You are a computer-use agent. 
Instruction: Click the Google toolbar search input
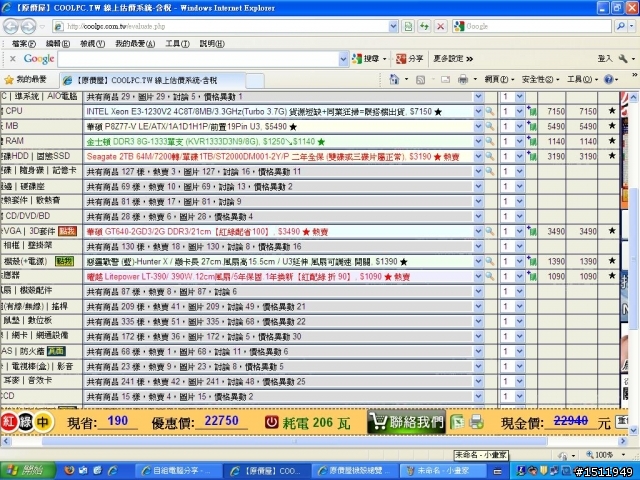coord(198,59)
